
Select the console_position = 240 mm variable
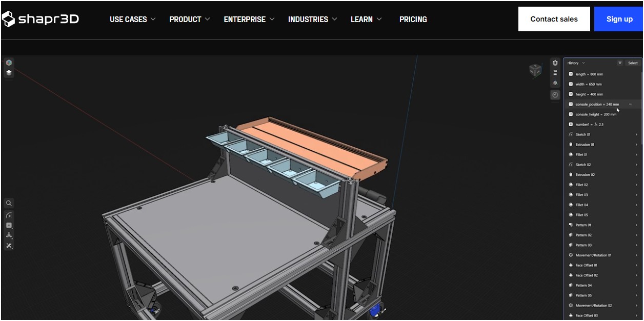click(597, 105)
